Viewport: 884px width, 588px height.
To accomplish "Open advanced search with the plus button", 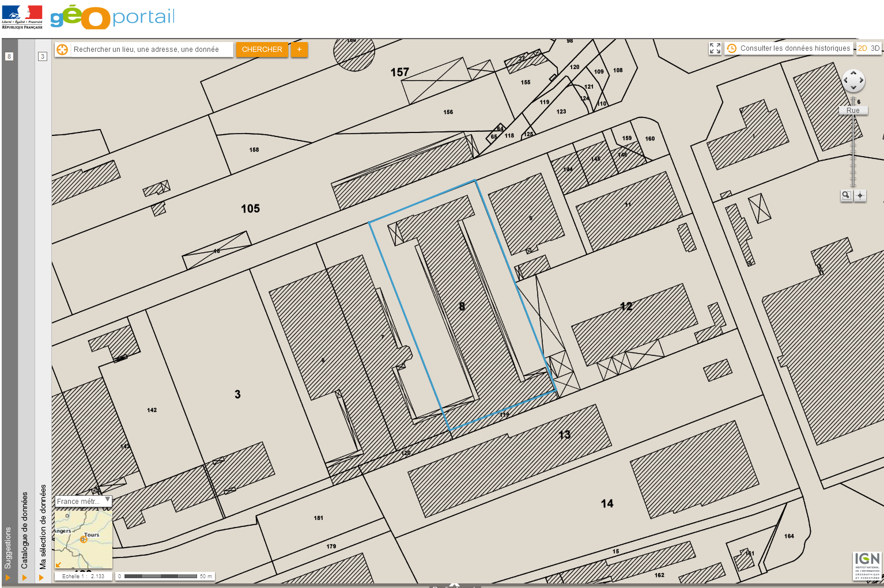I will pyautogui.click(x=299, y=50).
